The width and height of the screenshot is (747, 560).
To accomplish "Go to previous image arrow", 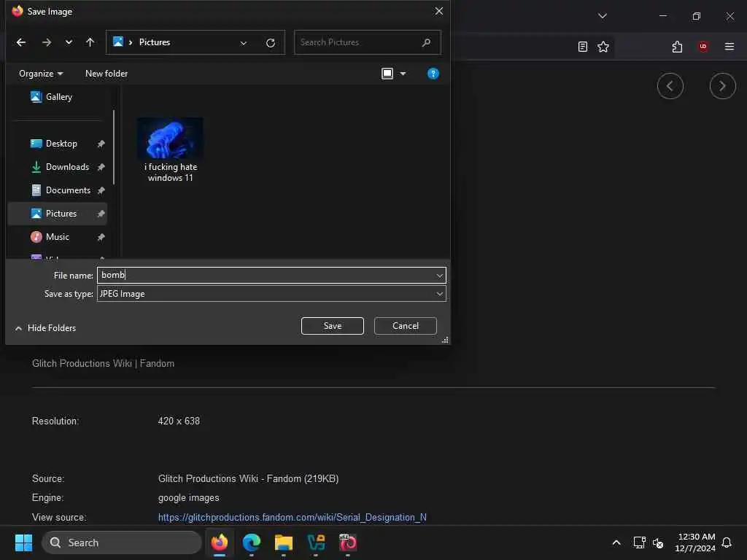I will click(670, 86).
